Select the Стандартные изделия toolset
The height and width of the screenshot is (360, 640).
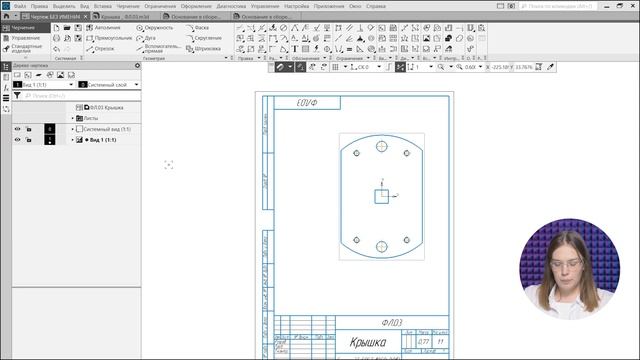pos(25,49)
